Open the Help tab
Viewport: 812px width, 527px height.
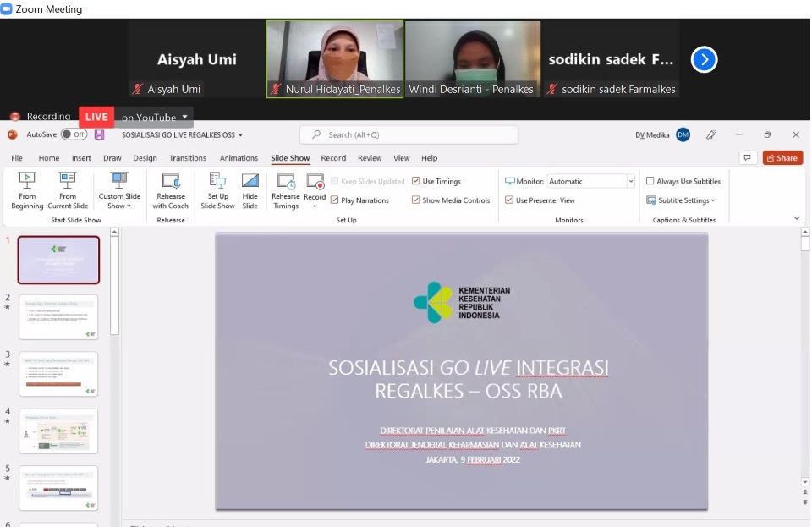click(x=429, y=158)
